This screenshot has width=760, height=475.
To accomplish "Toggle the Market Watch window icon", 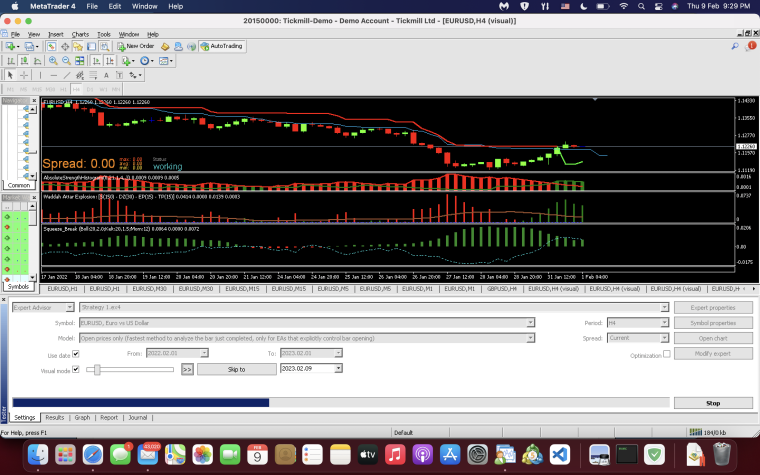I will pos(51,46).
